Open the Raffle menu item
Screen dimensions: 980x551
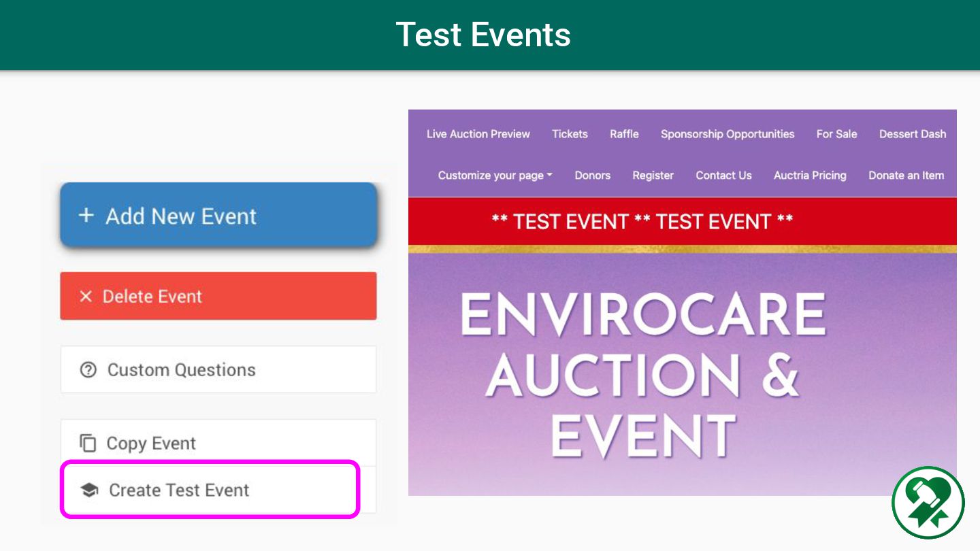coord(624,134)
